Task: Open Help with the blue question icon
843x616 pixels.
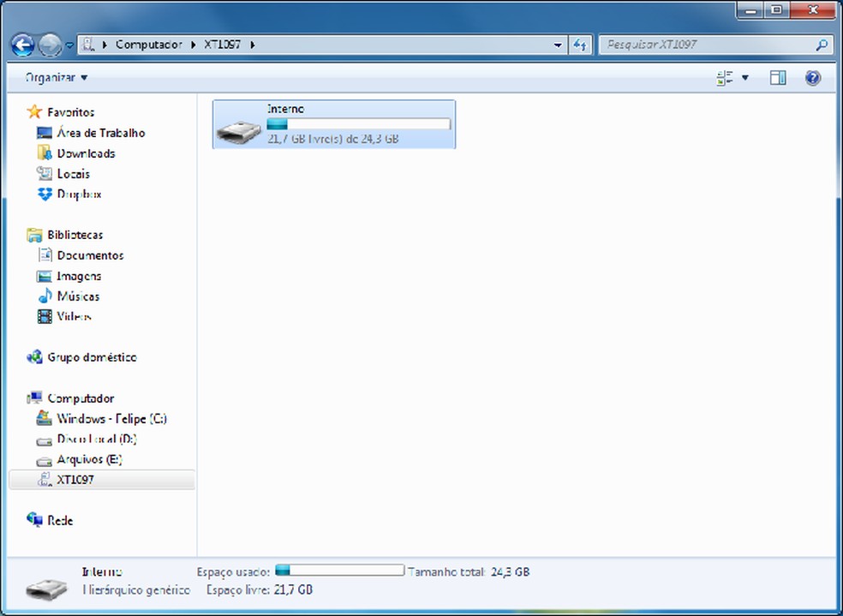Action: pyautogui.click(x=813, y=78)
